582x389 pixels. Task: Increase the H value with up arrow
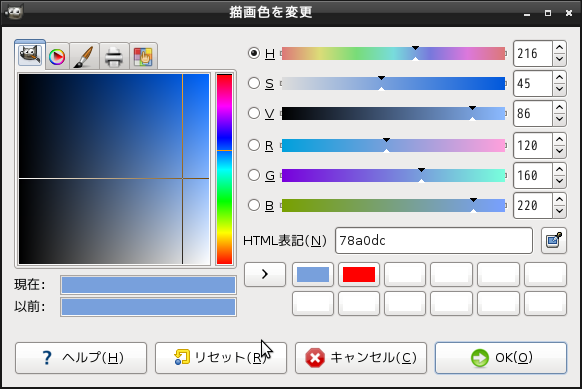click(559, 48)
